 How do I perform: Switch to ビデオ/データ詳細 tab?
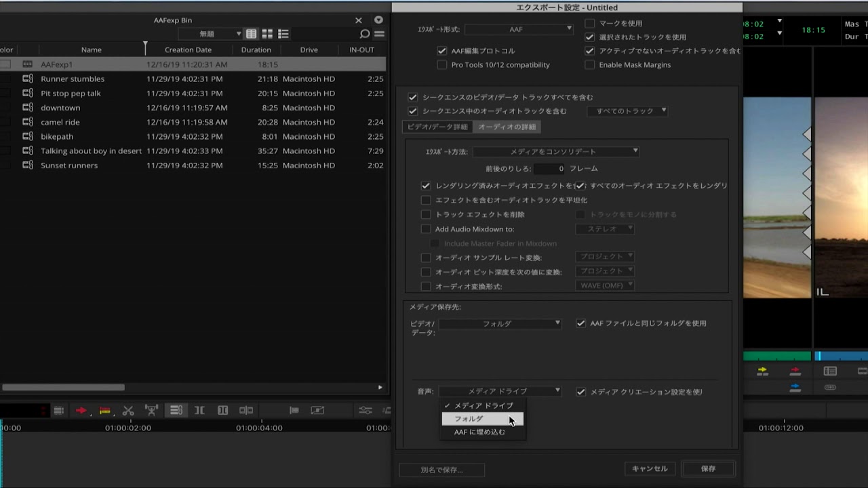[437, 127]
